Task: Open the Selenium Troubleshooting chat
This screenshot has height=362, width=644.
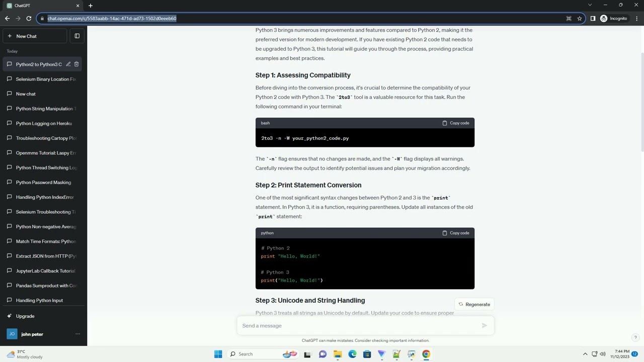Action: click(43, 212)
